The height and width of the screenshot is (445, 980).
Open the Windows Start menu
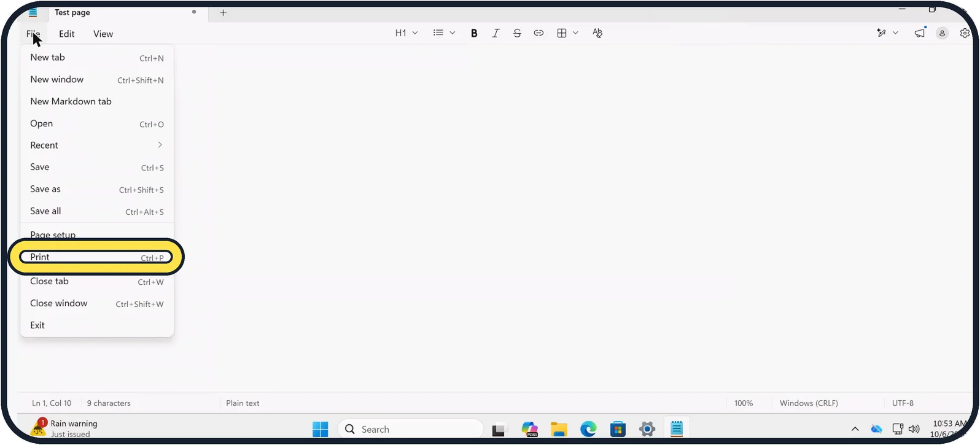320,429
